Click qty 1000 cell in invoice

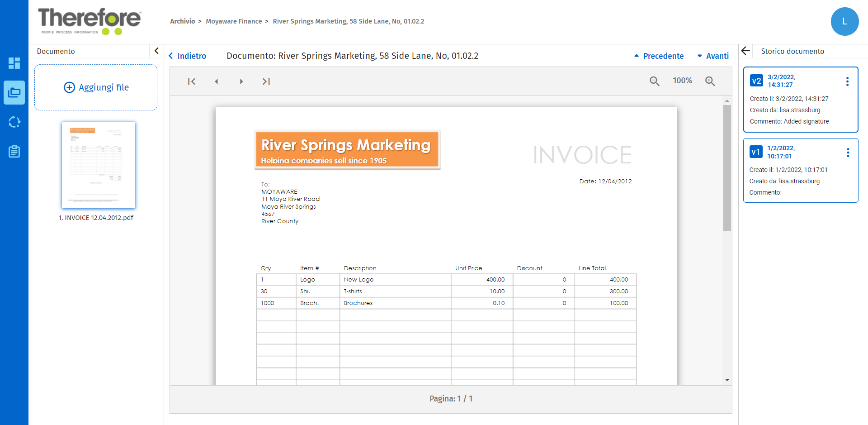(x=276, y=303)
